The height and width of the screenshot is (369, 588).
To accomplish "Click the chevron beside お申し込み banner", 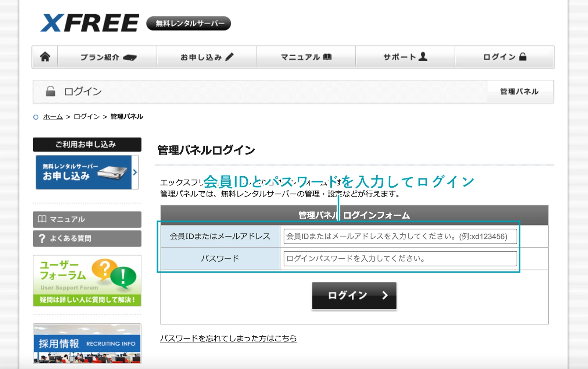I will coord(135,172).
